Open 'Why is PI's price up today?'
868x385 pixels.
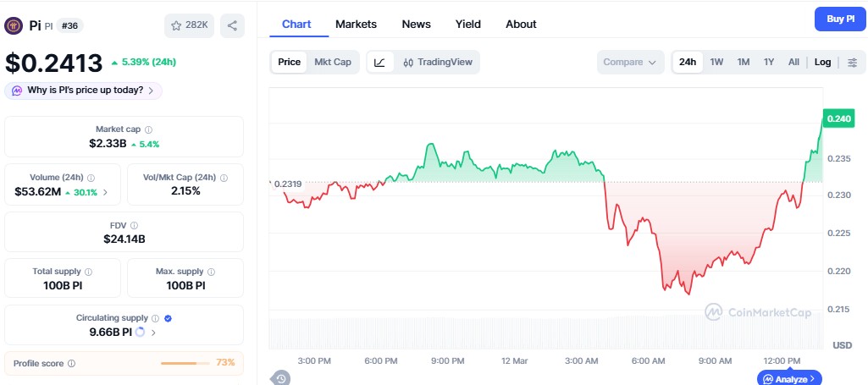pyautogui.click(x=84, y=91)
